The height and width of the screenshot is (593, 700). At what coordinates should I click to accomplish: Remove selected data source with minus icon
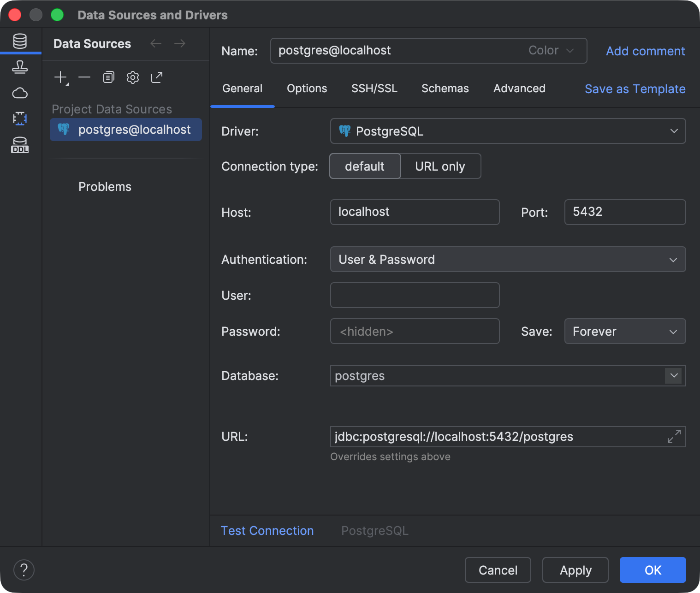(84, 77)
